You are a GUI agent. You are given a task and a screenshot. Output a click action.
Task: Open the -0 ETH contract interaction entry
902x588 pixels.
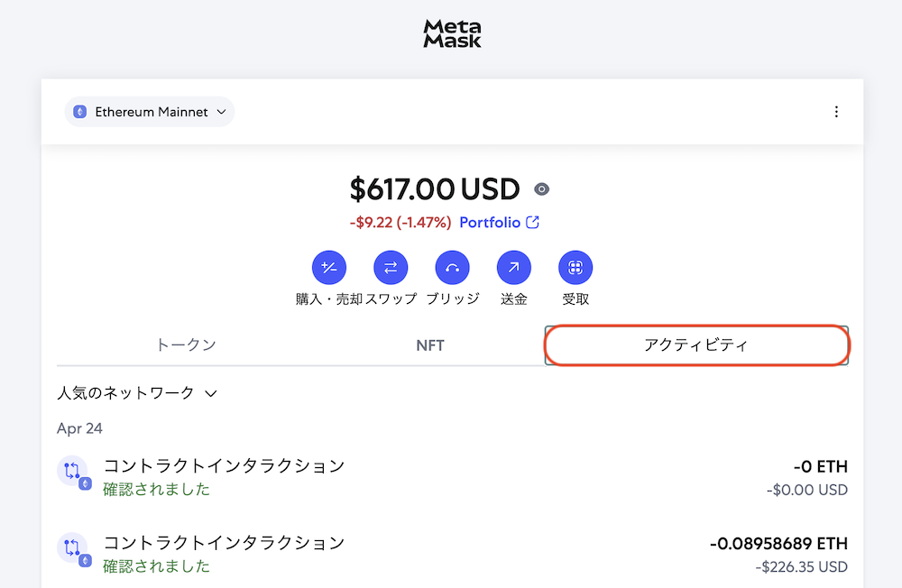[452, 477]
